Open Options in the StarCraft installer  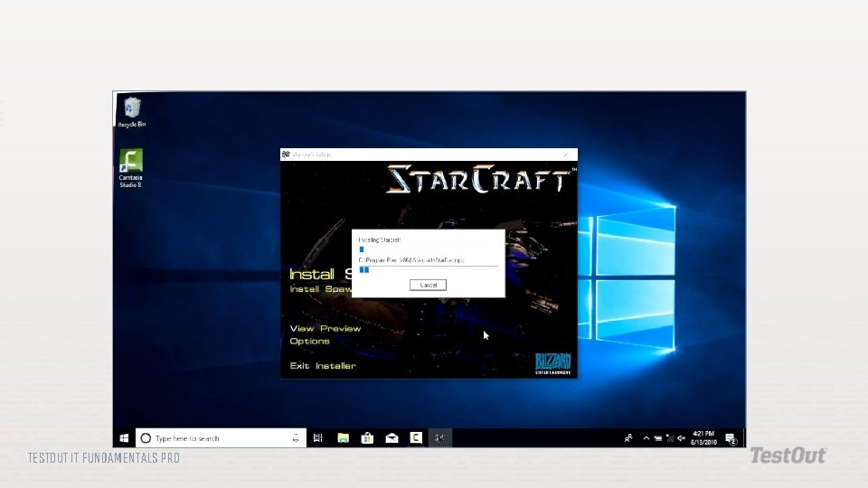[x=310, y=341]
